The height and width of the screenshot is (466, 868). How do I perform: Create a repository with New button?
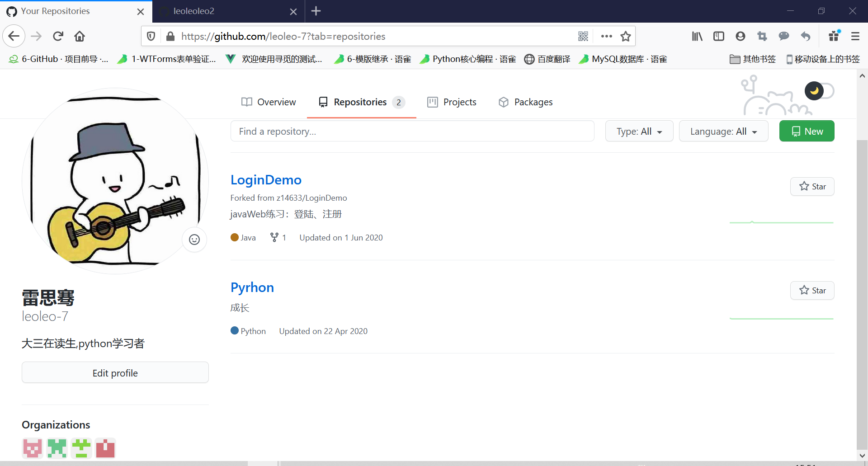(807, 131)
